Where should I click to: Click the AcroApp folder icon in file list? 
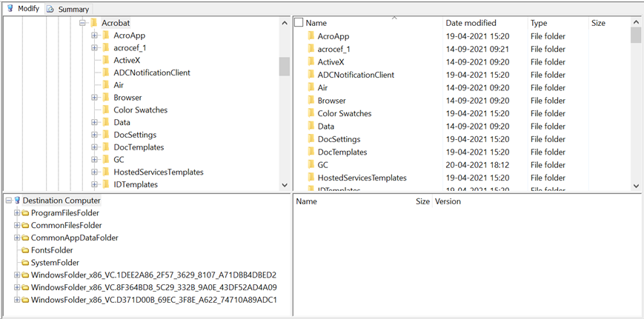point(311,36)
